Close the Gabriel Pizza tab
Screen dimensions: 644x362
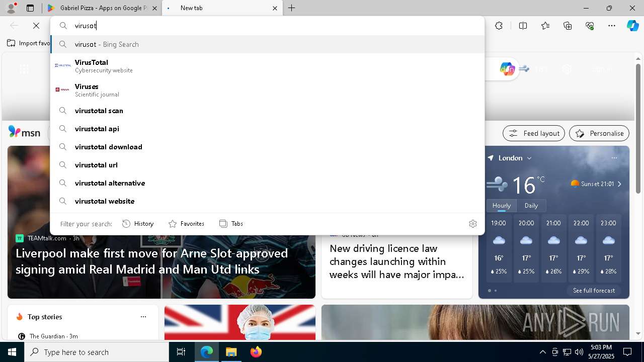(x=154, y=8)
